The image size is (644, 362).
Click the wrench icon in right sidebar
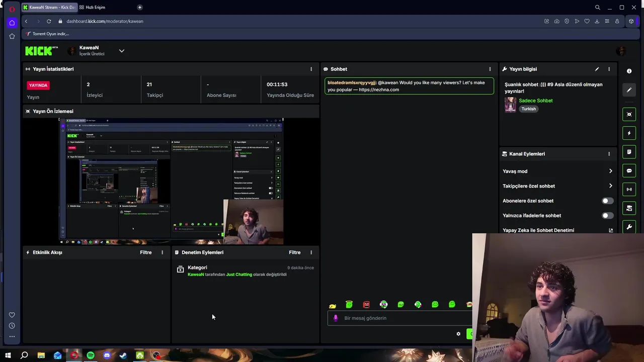(629, 227)
